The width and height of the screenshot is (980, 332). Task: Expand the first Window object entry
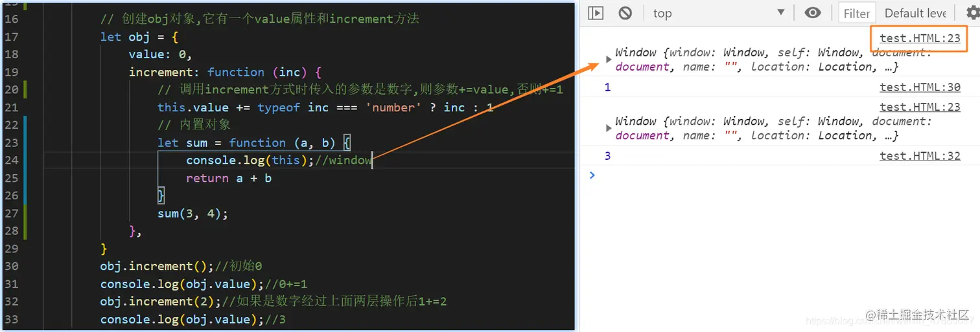[609, 60]
